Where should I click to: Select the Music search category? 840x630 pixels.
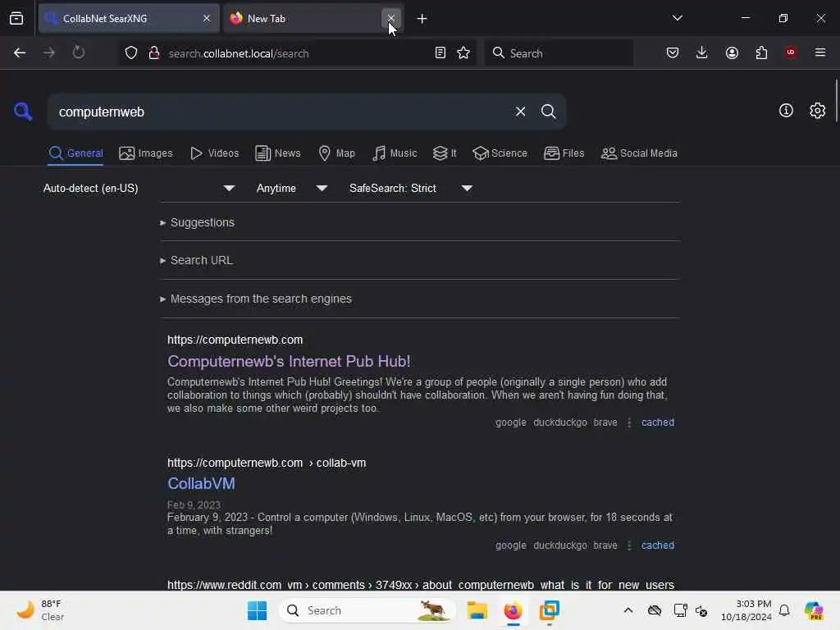(x=395, y=153)
